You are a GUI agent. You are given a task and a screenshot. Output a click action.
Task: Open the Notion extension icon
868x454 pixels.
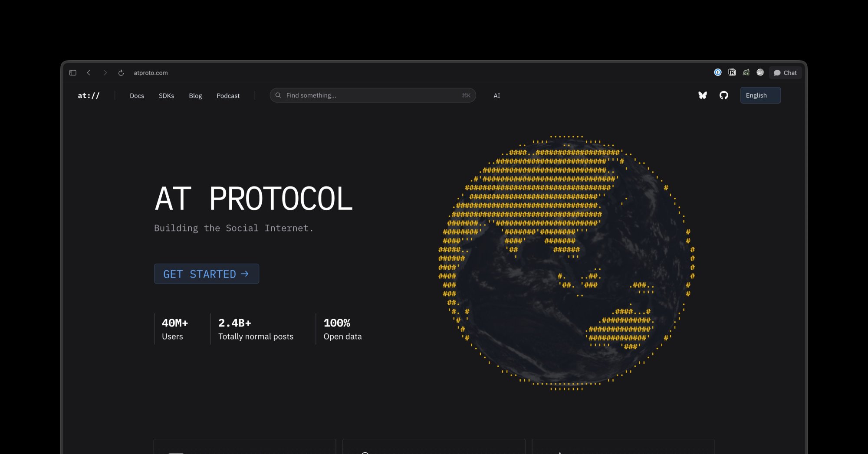coord(732,72)
